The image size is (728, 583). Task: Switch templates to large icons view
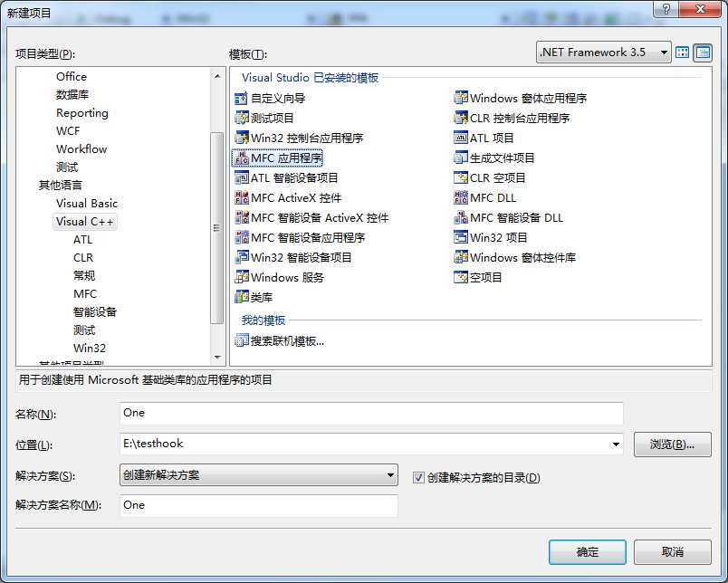click(682, 53)
